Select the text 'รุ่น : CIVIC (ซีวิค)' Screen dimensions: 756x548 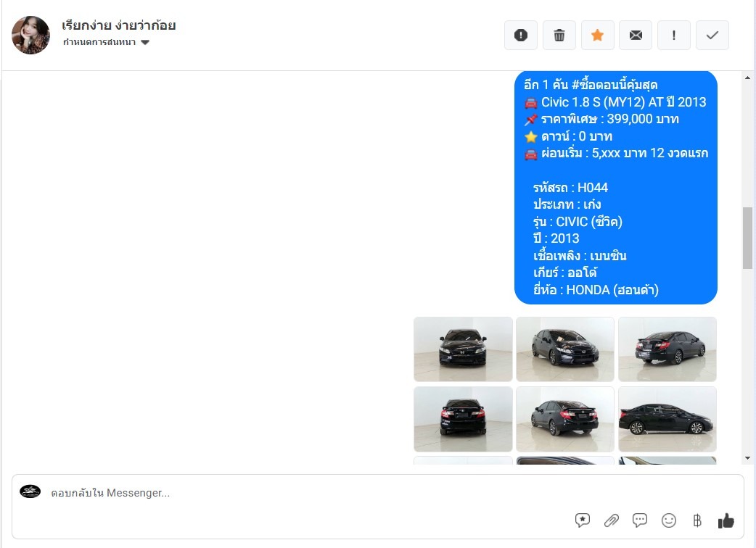click(x=578, y=222)
